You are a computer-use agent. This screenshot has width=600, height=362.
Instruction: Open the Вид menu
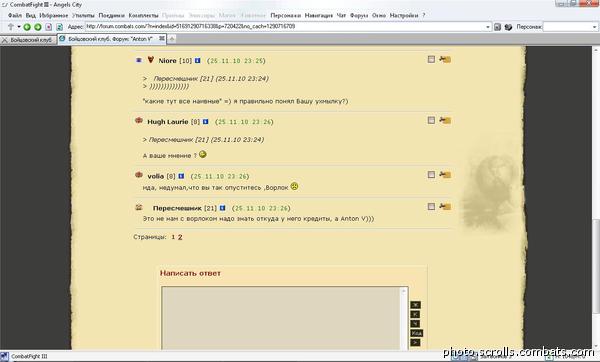(x=31, y=16)
